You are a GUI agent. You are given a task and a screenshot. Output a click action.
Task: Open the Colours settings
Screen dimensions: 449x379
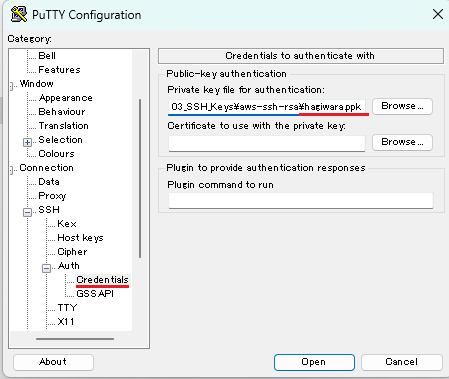coord(56,154)
